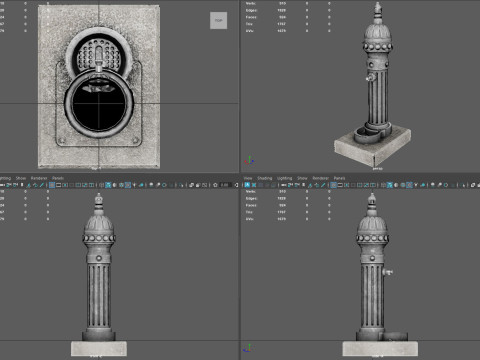Click select camera icon in bottom-right panel toolbar
Image resolution: width=480 pixels, height=360 pixels.
click(x=284, y=185)
